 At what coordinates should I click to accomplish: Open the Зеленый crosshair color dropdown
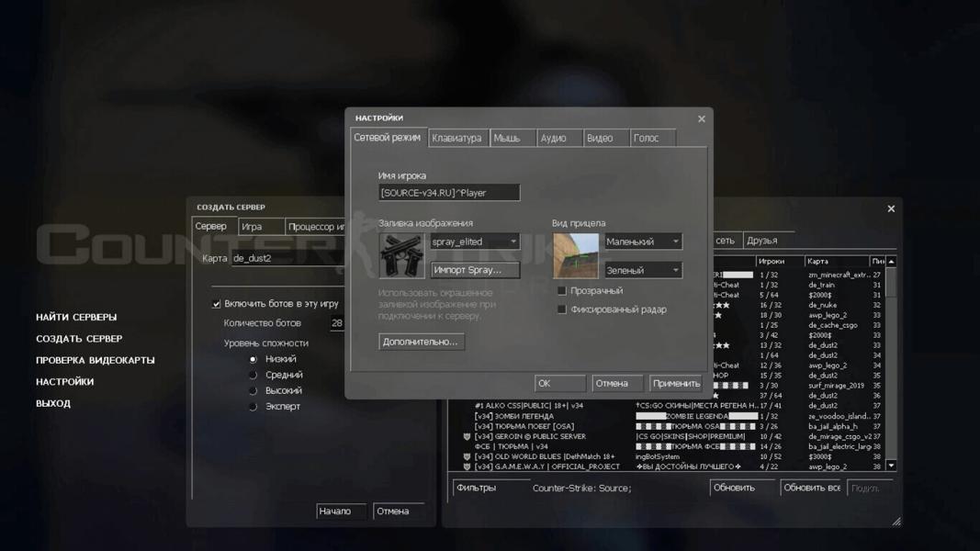point(643,271)
